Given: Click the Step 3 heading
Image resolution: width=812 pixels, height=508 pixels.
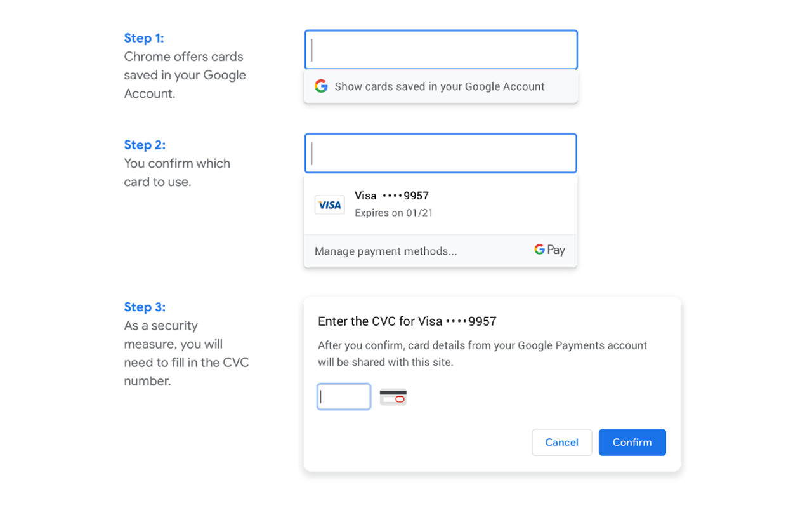Looking at the screenshot, I should pyautogui.click(x=145, y=307).
